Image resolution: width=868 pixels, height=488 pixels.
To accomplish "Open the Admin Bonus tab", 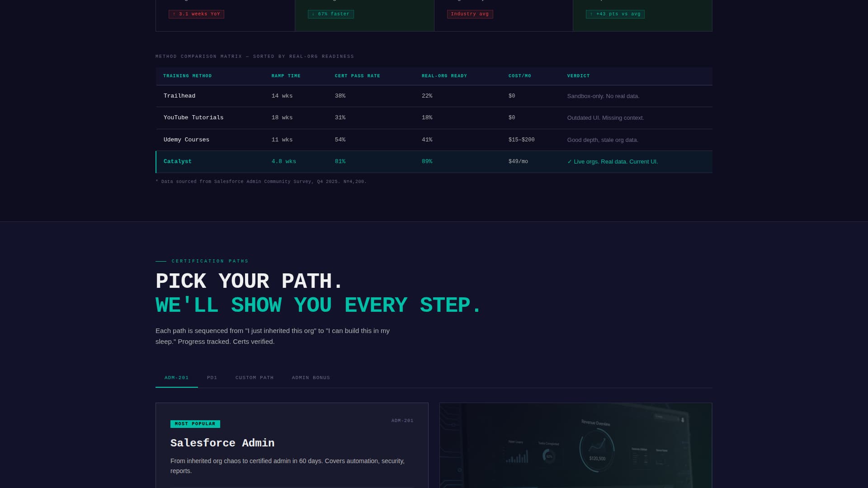I will [x=311, y=378].
